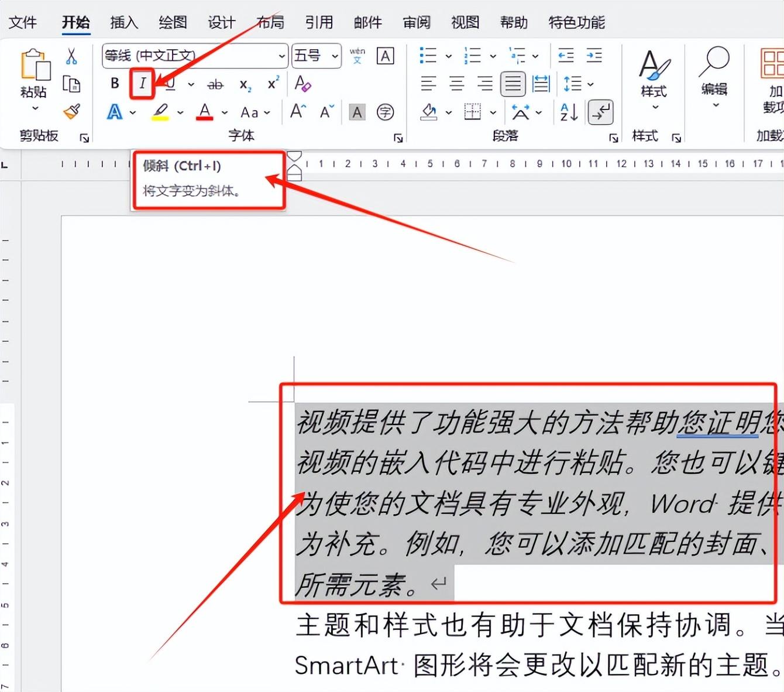Switch to the 插入 ribbon tab

point(123,22)
